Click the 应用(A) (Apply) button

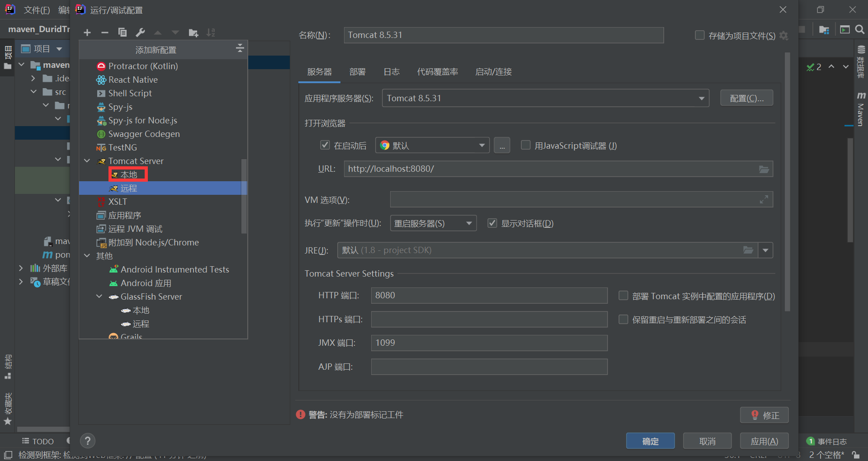764,441
